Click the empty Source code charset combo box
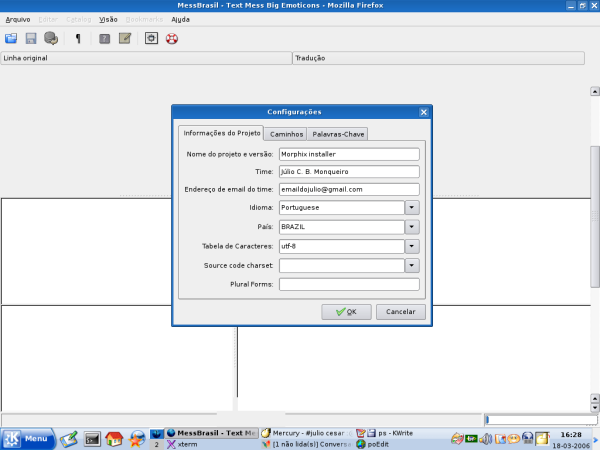The height and width of the screenshot is (450, 600). coord(342,266)
